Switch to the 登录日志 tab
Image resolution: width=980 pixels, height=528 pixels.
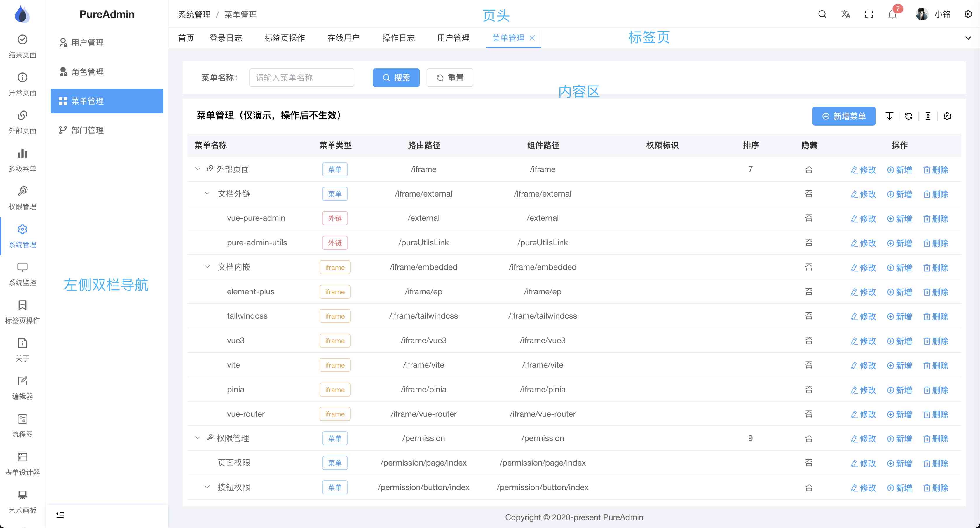226,38
